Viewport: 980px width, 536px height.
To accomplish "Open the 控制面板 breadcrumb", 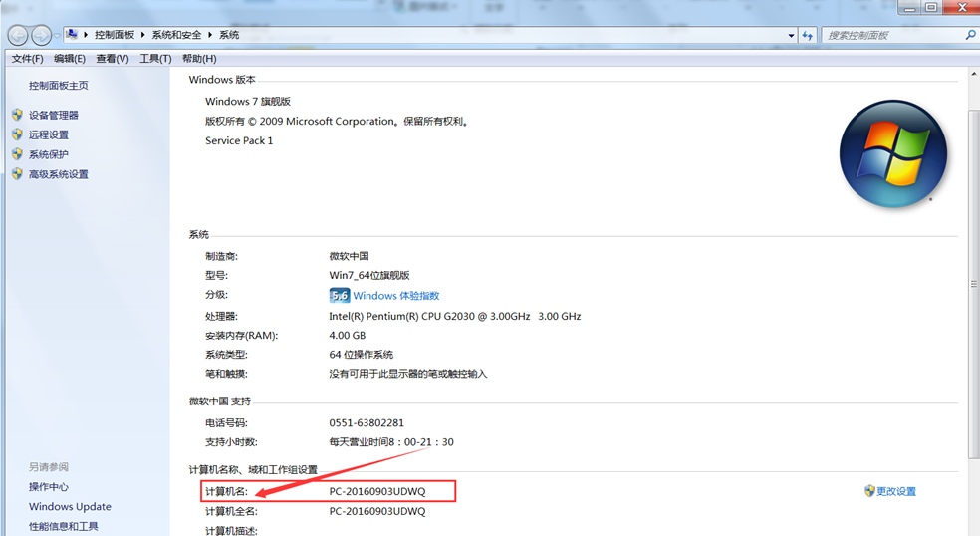I will 115,35.
